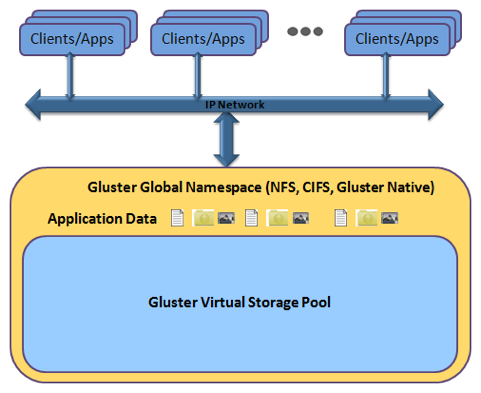Select the rightmost Clients/Apps box
Image resolution: width=481 pixels, height=393 pixels.
pos(397,39)
